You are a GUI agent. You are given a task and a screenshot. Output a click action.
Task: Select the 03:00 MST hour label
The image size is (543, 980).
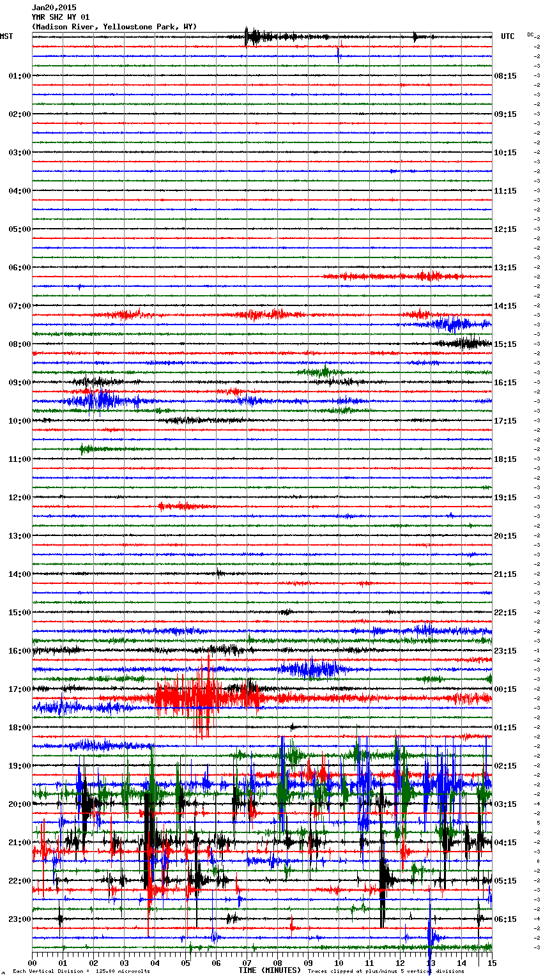coord(20,153)
